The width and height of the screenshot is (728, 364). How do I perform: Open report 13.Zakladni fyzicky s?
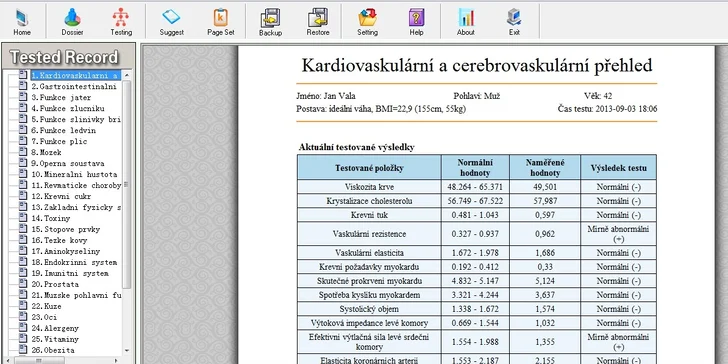pos(76,208)
